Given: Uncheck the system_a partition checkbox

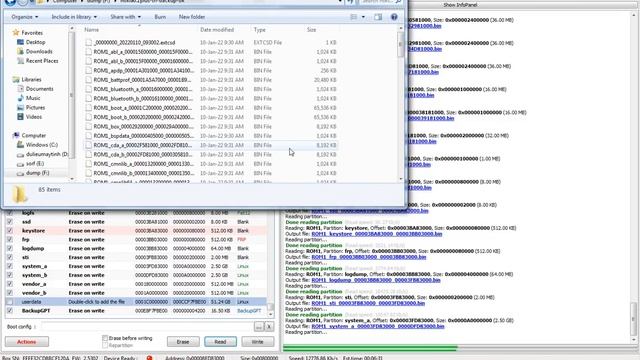Looking at the screenshot, I should (9, 266).
